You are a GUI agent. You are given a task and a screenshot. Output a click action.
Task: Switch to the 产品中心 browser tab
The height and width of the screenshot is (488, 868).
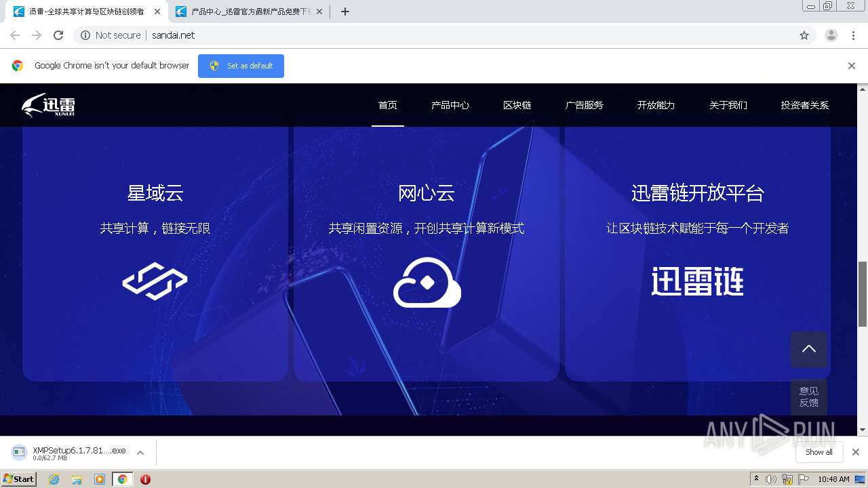tap(250, 12)
